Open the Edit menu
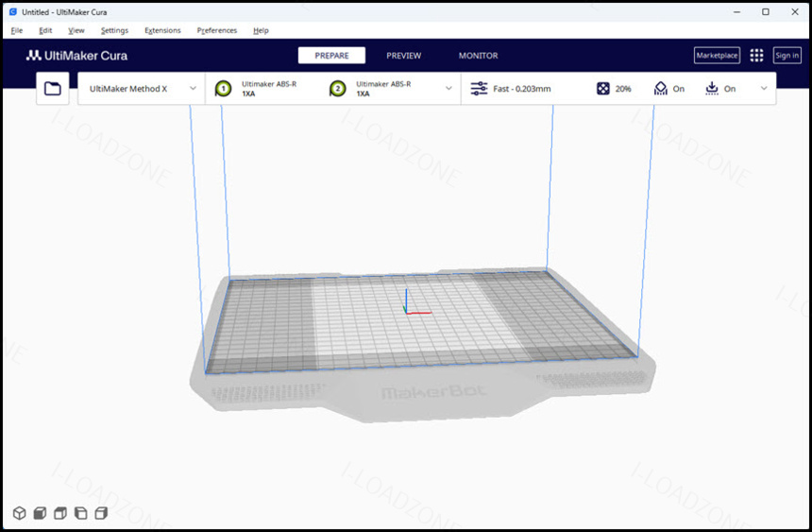The image size is (812, 532). (45, 30)
